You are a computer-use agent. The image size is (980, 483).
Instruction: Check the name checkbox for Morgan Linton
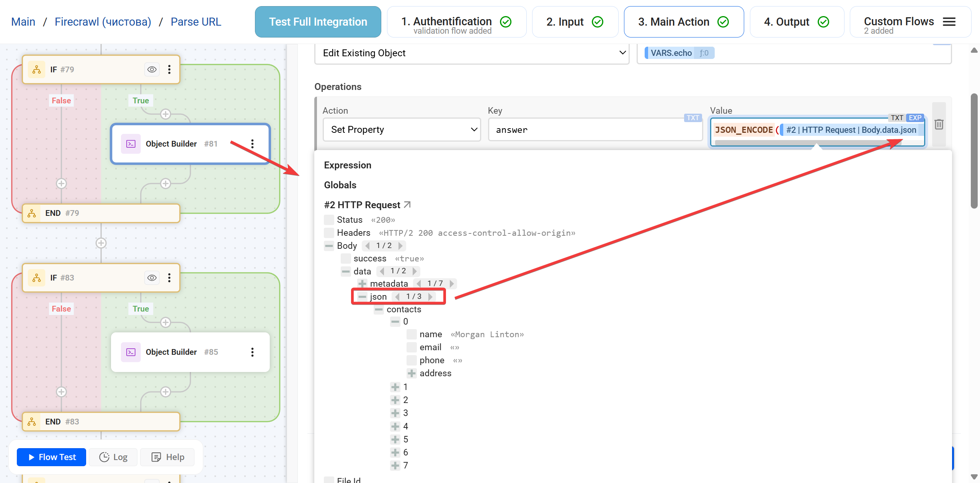tap(412, 334)
